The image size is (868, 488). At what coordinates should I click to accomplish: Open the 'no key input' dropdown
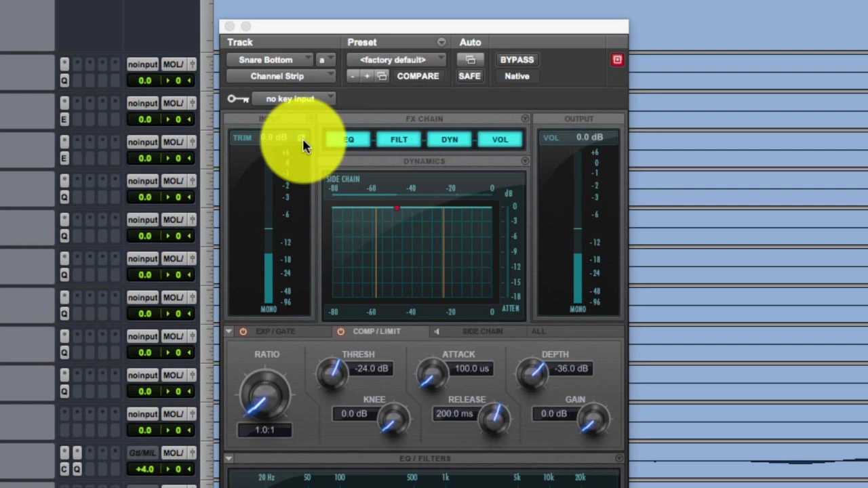pos(293,99)
